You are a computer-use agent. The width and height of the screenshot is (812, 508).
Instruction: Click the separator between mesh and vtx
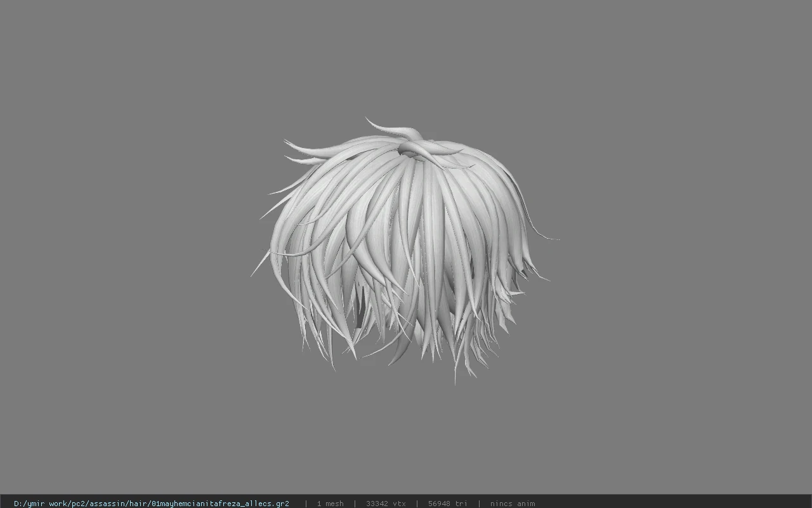tap(355, 504)
